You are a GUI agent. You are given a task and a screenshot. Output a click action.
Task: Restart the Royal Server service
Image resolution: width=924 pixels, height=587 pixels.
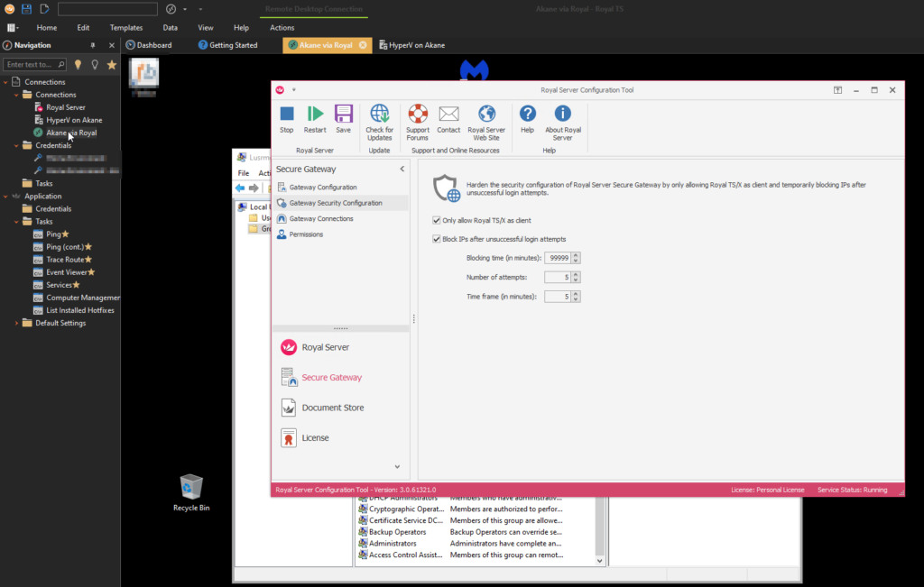(315, 120)
